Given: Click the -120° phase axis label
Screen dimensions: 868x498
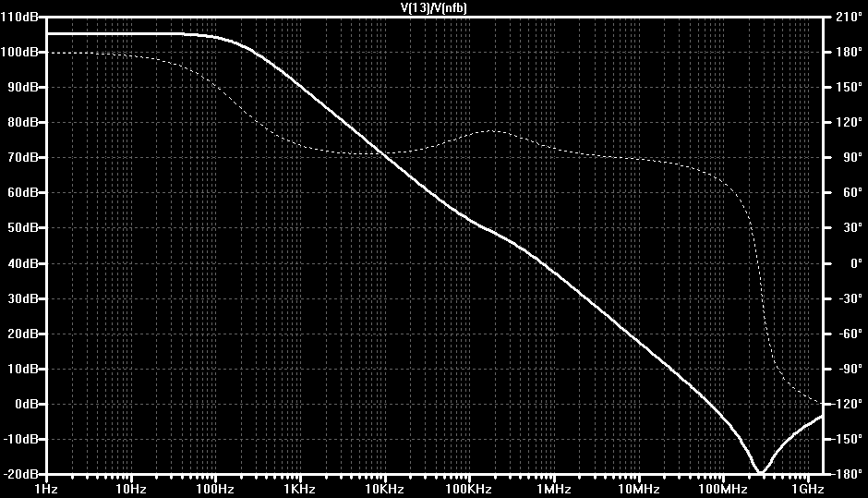Looking at the screenshot, I should click(847, 405).
